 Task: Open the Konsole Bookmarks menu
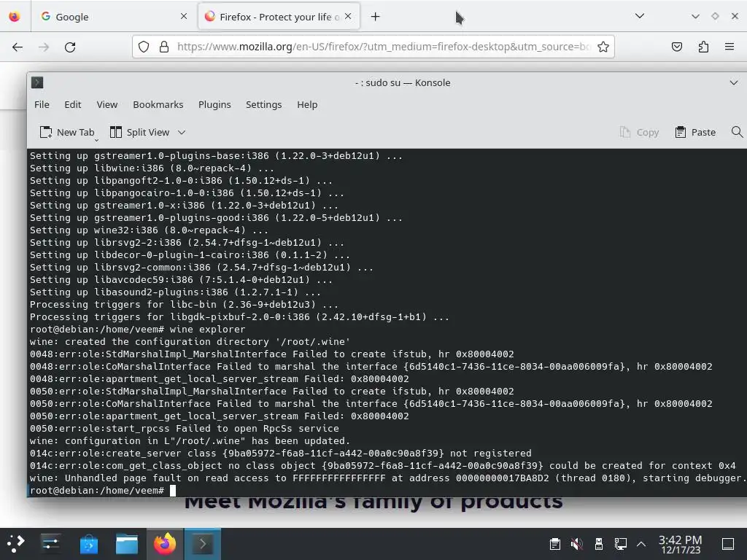click(x=158, y=104)
